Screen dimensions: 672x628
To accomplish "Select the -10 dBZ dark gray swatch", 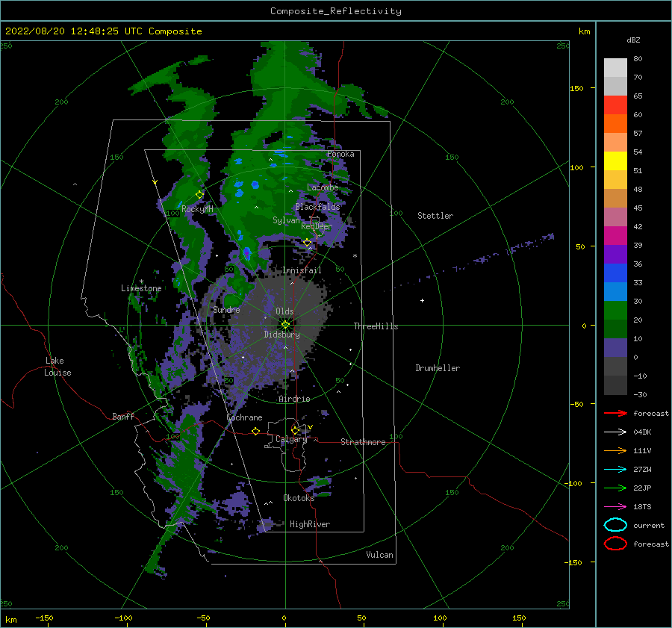I will (x=615, y=385).
